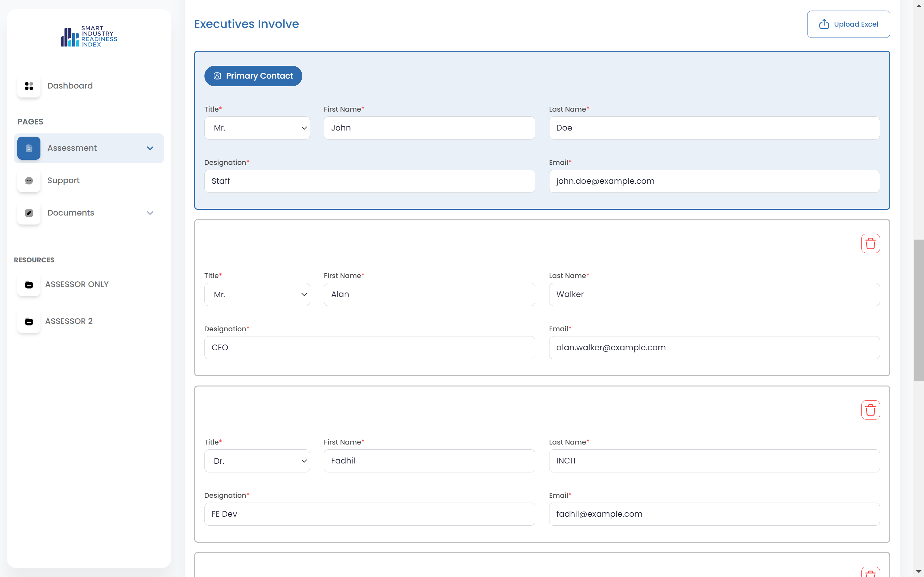The height and width of the screenshot is (577, 924).
Task: Click the Dashboard grid icon
Action: 29,86
